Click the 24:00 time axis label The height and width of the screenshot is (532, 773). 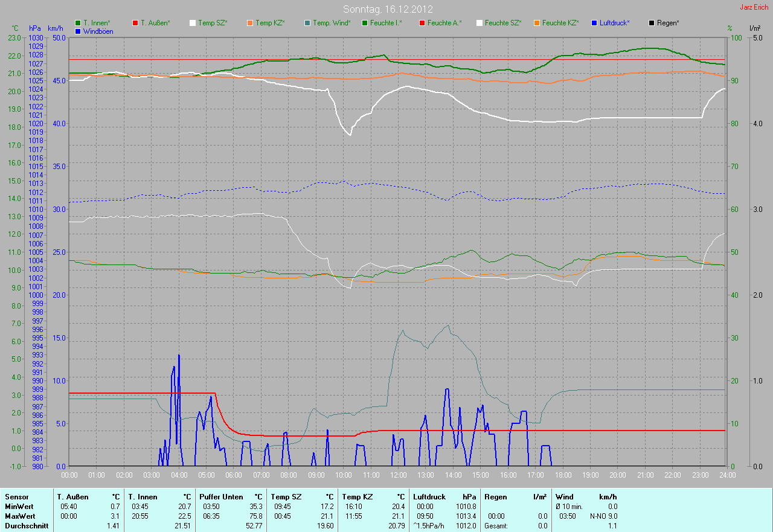point(726,475)
